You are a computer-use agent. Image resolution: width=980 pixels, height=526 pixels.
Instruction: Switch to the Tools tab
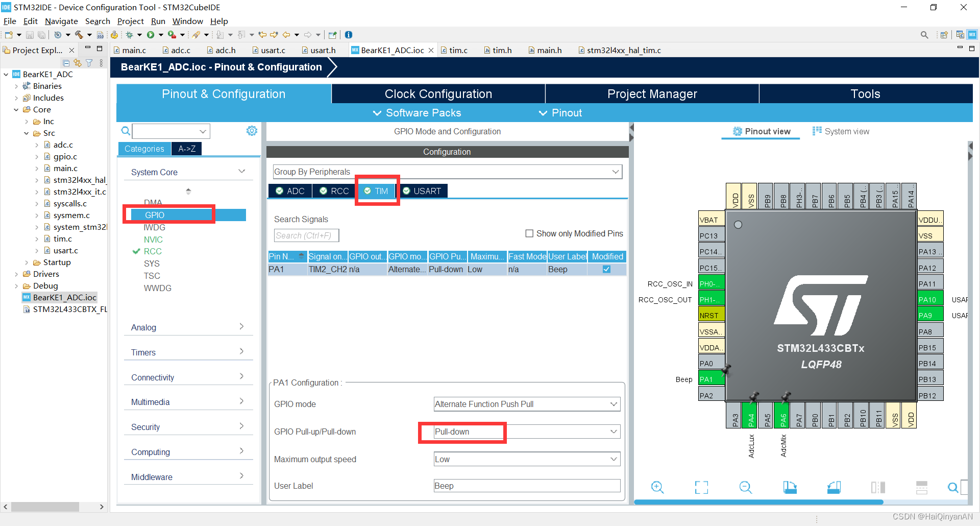866,94
